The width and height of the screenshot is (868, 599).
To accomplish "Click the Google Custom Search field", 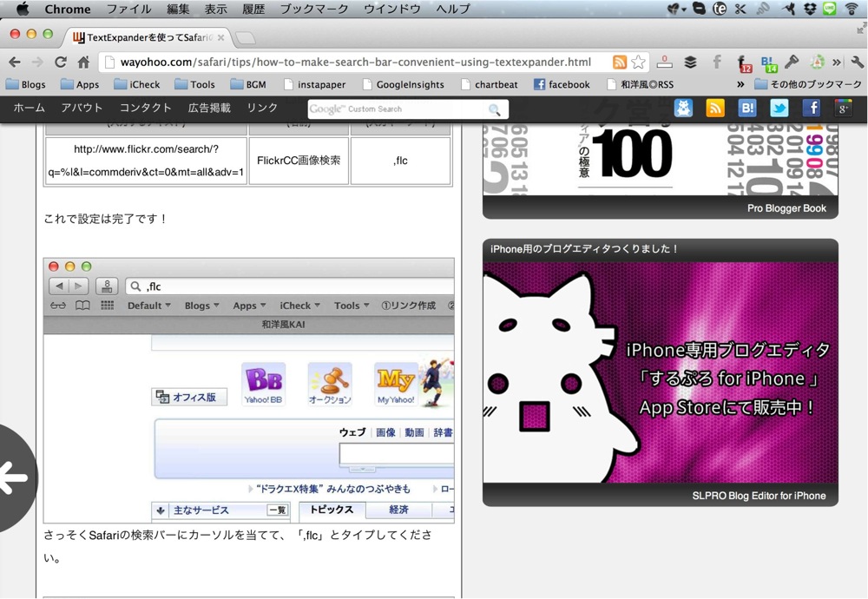I will tap(398, 109).
